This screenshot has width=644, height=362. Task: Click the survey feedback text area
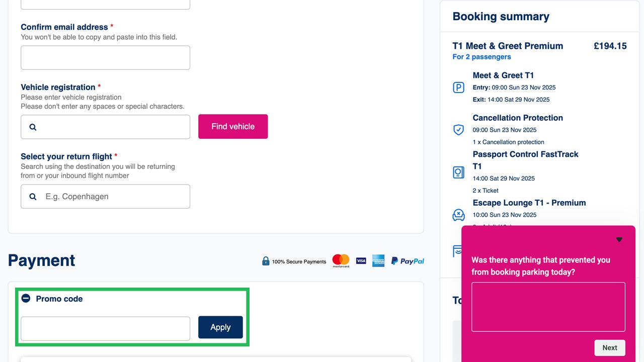(x=548, y=307)
